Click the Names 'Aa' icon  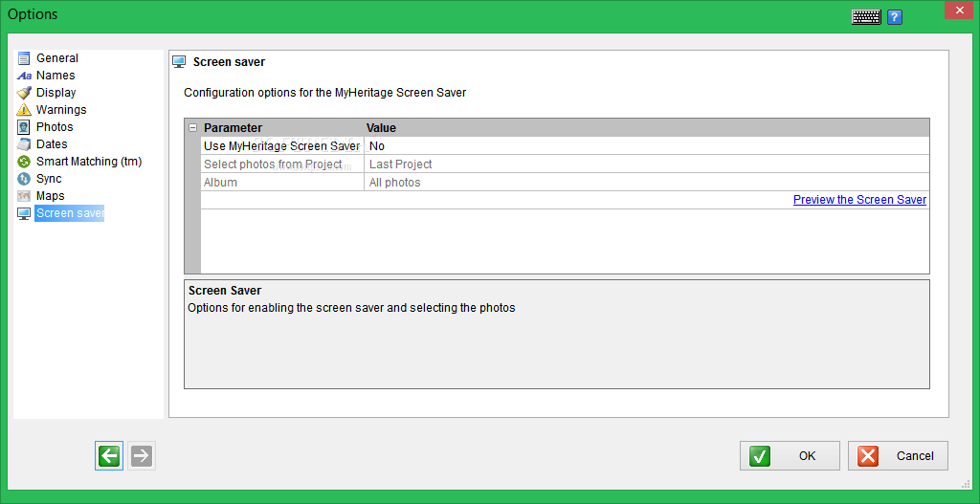click(x=24, y=76)
